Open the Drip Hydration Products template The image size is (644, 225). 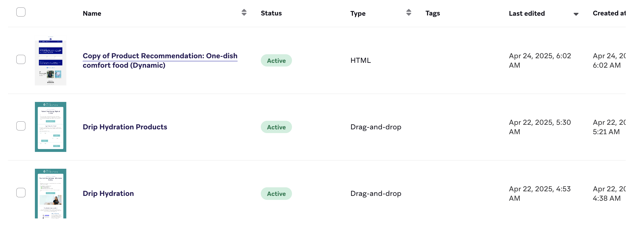tap(125, 127)
